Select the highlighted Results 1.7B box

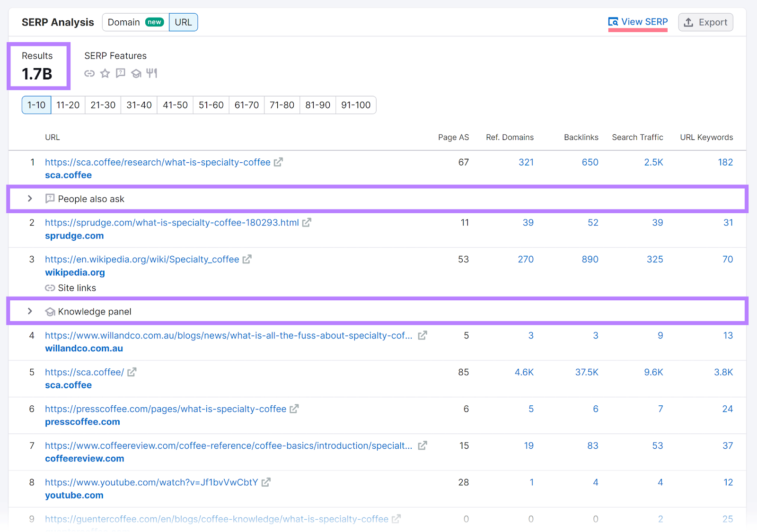click(x=38, y=66)
